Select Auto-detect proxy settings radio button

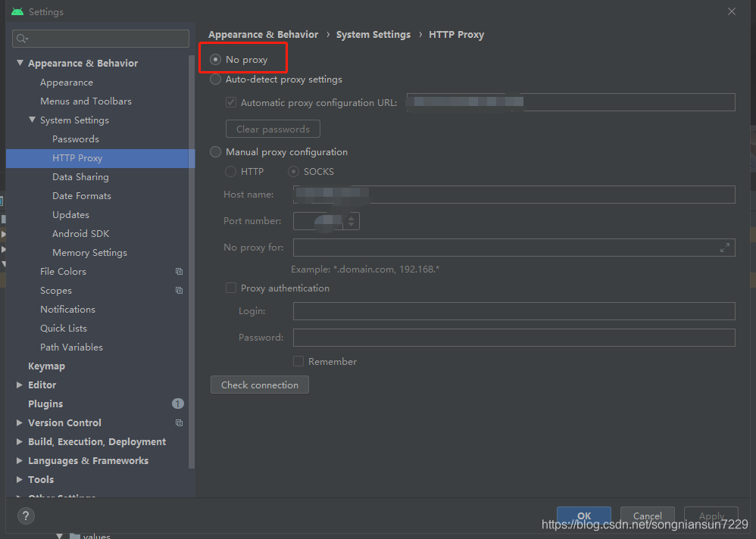tap(216, 79)
